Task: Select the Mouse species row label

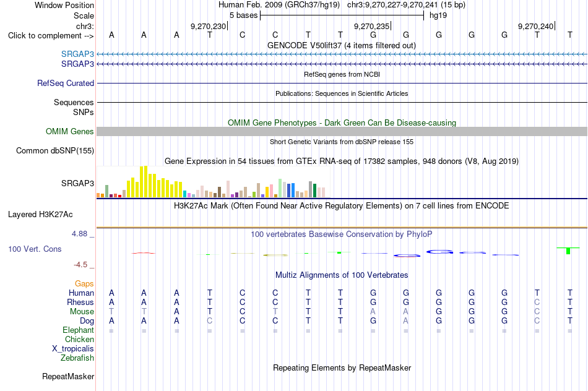Action: (82, 312)
